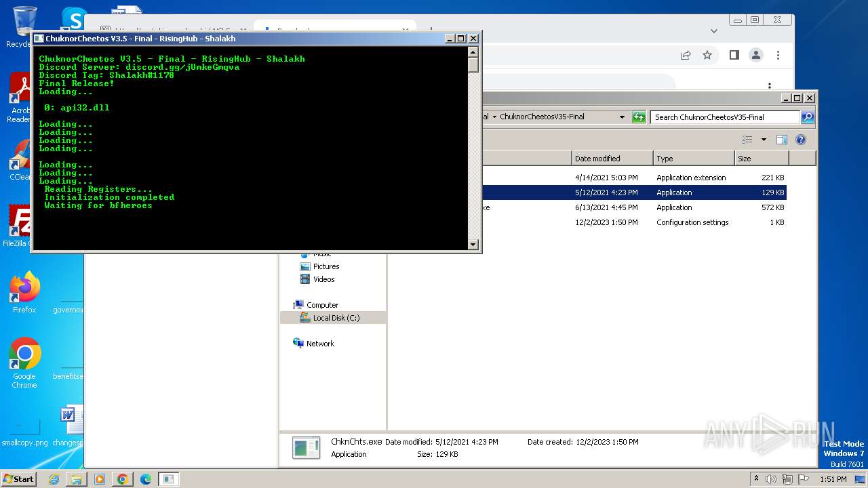Bookmark the page with Chrome's star
This screenshot has height=488, width=868.
(x=707, y=55)
